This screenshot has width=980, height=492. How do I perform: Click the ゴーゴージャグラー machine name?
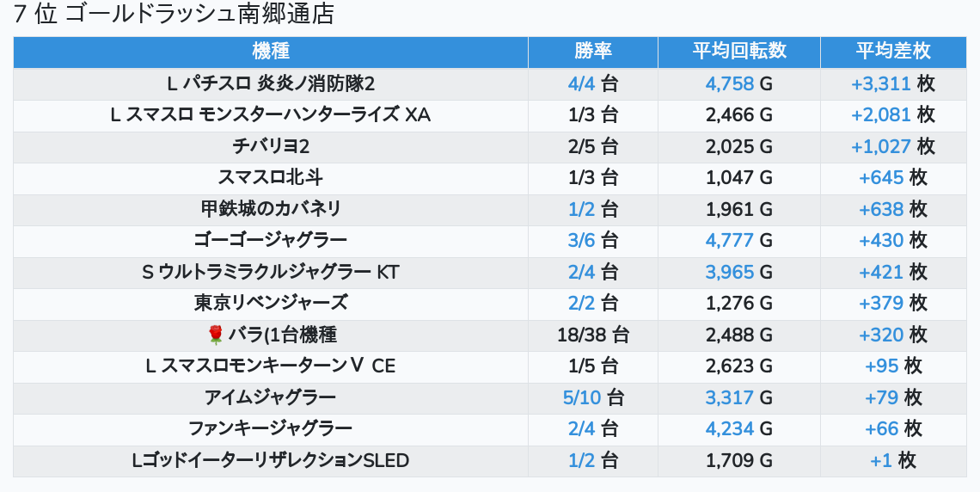(271, 240)
